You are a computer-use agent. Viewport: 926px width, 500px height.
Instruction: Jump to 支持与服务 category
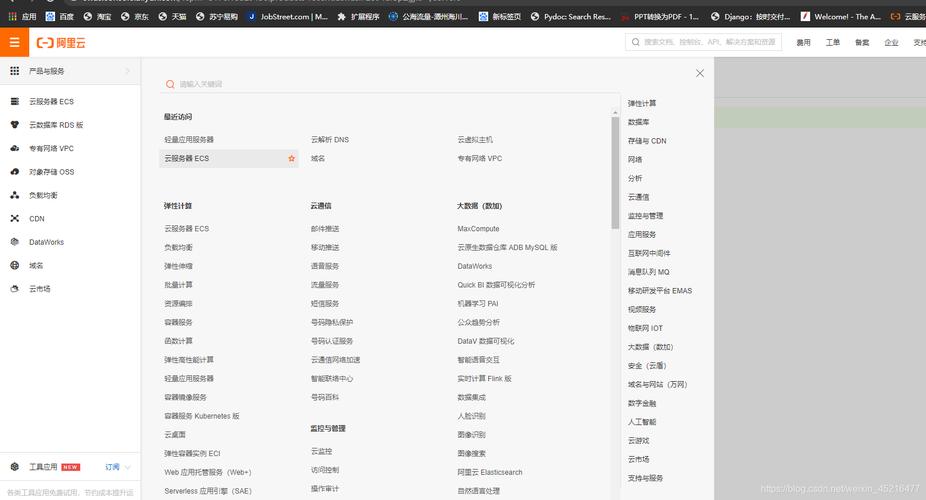[645, 478]
